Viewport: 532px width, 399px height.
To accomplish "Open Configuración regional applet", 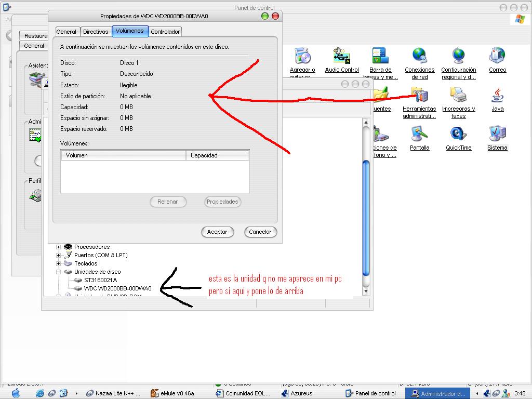I will [x=459, y=63].
